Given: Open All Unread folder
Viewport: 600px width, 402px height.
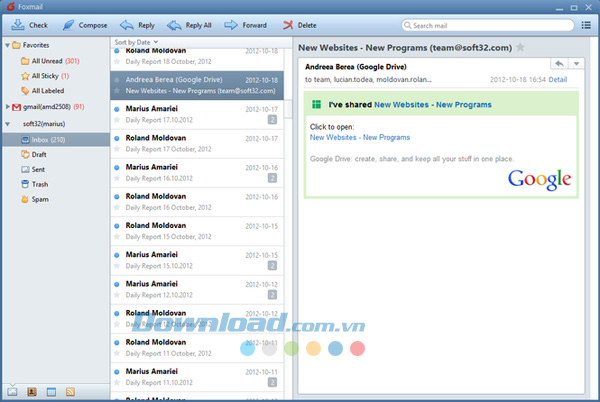Looking at the screenshot, I should [50, 61].
